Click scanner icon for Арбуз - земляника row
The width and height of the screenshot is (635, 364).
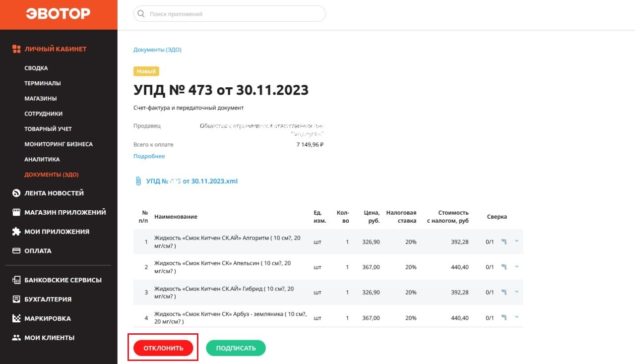point(504,317)
